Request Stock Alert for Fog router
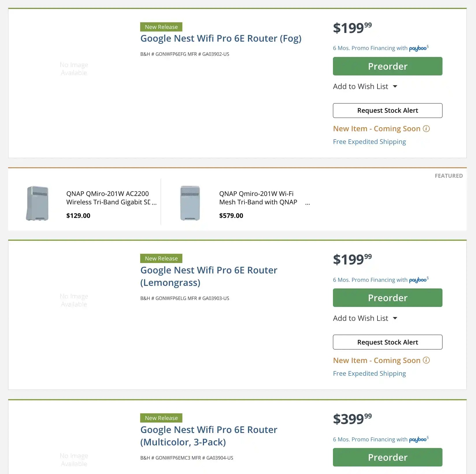The width and height of the screenshot is (476, 474). coord(387,110)
